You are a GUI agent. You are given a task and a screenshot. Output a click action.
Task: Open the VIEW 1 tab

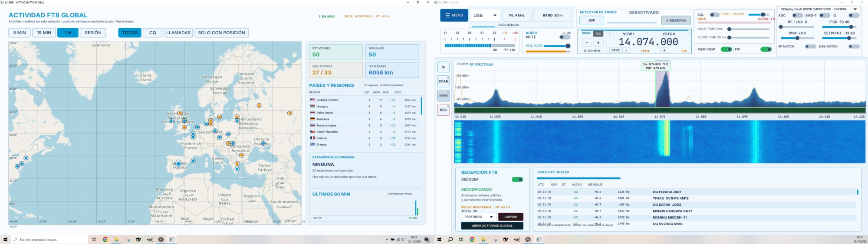pyautogui.click(x=628, y=34)
